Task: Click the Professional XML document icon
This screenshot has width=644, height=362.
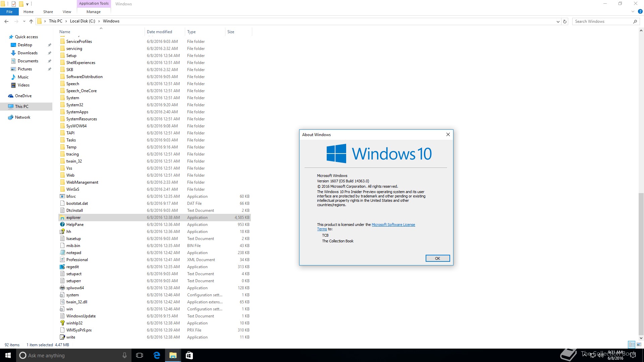Action: (x=62, y=260)
